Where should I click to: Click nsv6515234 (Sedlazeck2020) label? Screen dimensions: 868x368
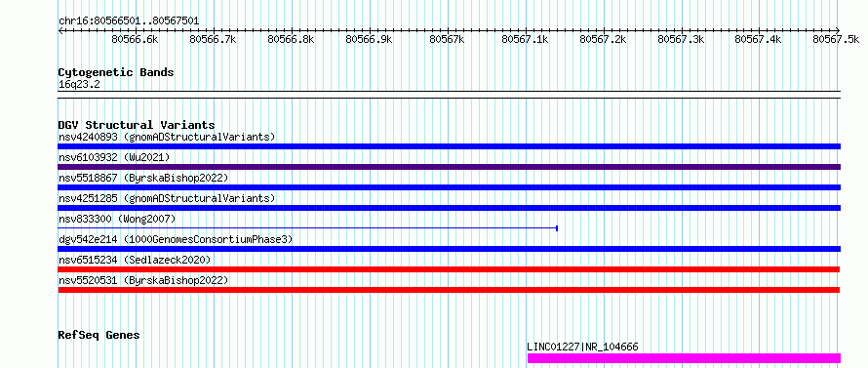pos(135,260)
